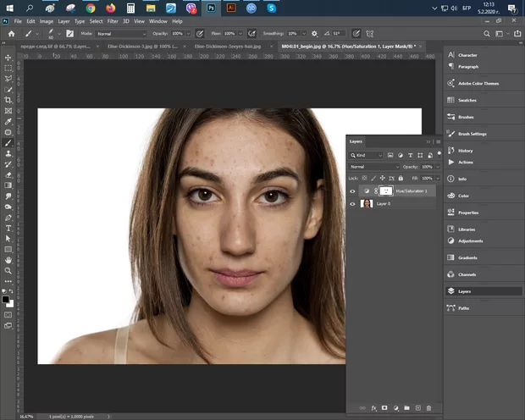Viewport: 525px width, 420px height.
Task: Select the Zoom tool in toolbar
Action: 8,271
